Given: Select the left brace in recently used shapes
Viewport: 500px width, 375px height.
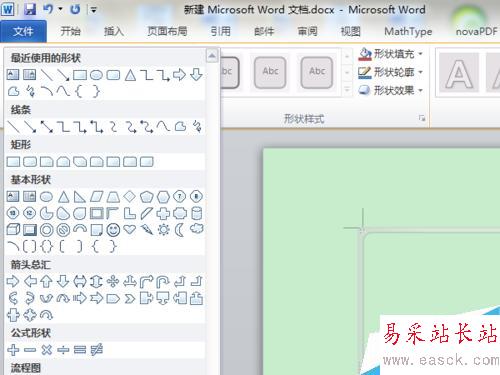Looking at the screenshot, I should pos(79,91).
